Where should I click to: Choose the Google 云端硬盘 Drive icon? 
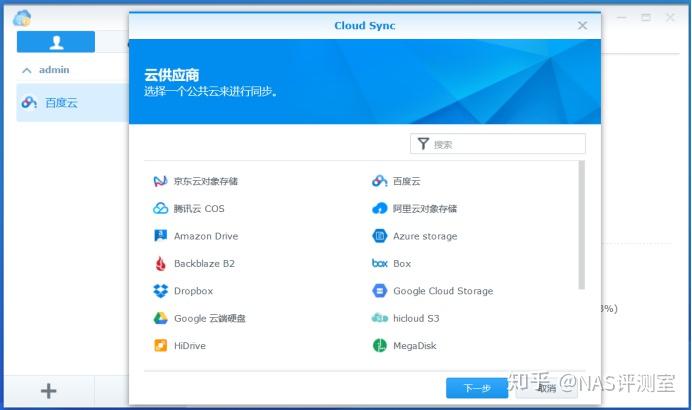tap(160, 318)
